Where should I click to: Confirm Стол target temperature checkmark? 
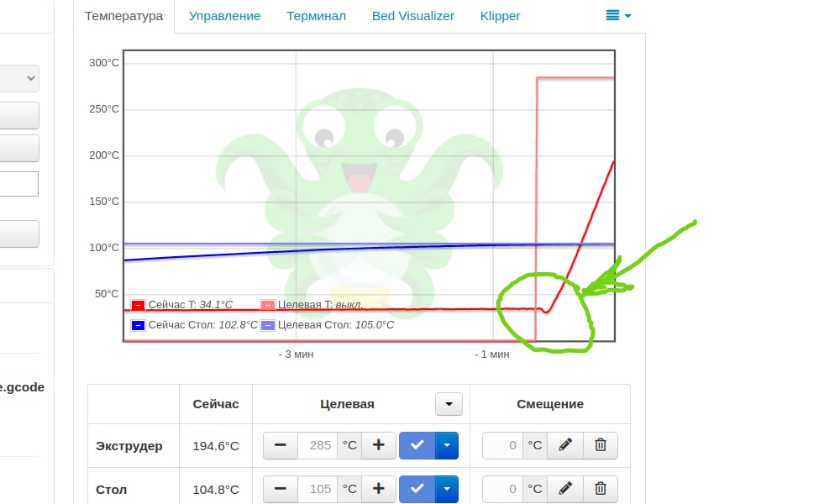pos(417,489)
